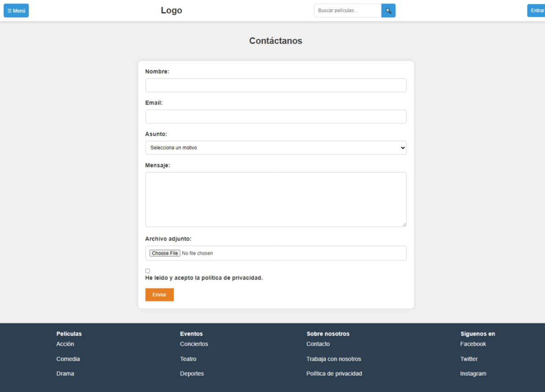The width and height of the screenshot is (545, 392).
Task: Click inside the Mensaje text area
Action: 275,199
